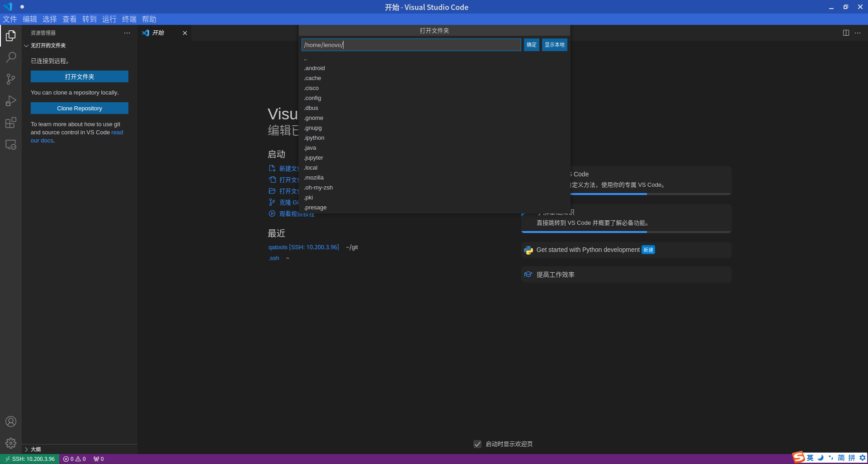
Task: Open Sogou settings gear in tray
Action: (863, 458)
